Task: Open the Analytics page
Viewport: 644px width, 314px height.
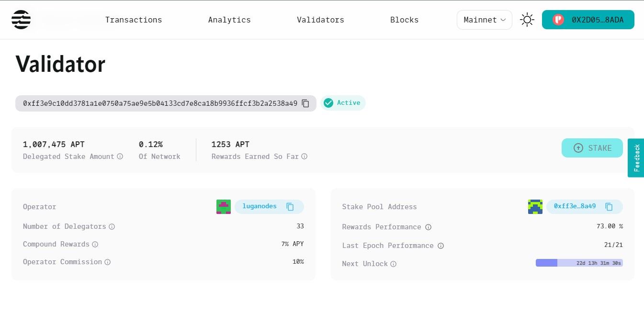Action: [x=229, y=20]
